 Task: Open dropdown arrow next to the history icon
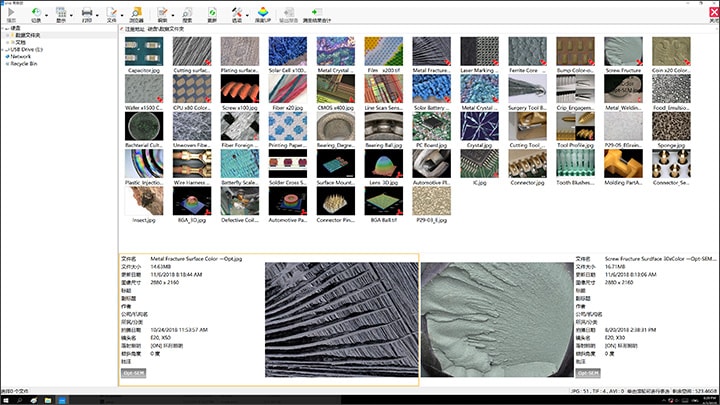point(47,15)
